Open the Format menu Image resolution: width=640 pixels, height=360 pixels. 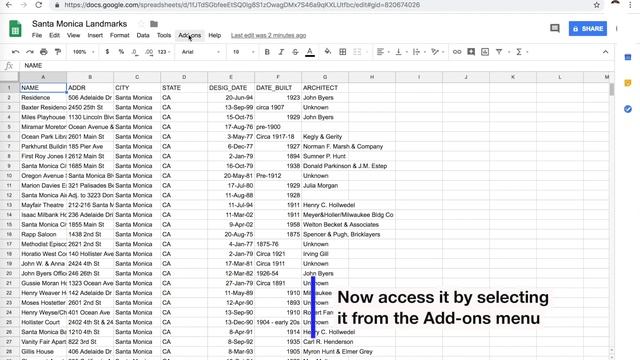click(120, 36)
